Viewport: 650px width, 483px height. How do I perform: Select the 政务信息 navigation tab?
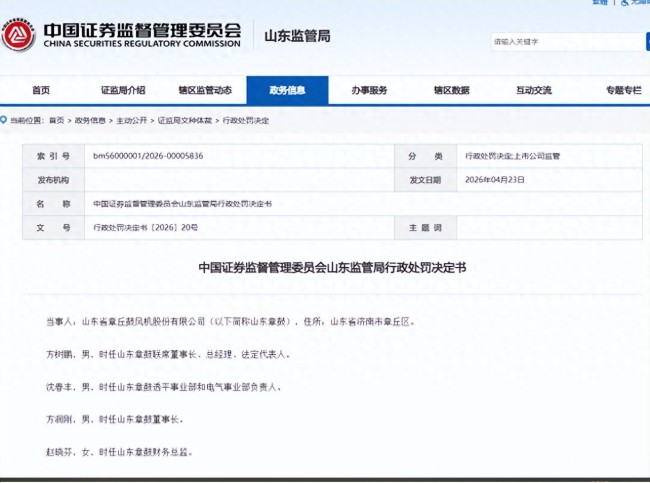tap(287, 90)
